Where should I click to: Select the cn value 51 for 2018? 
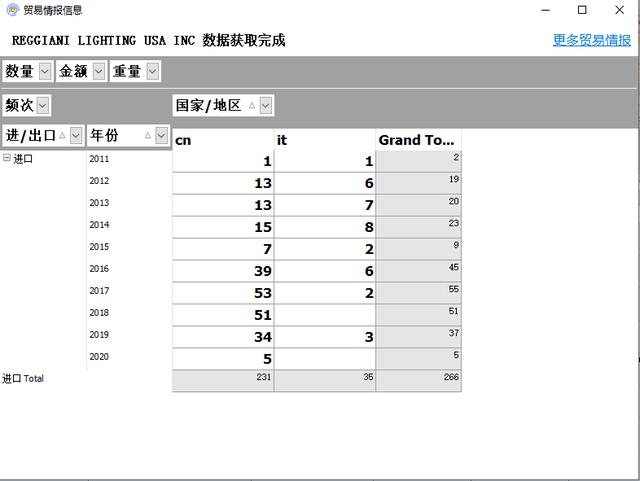(x=223, y=315)
